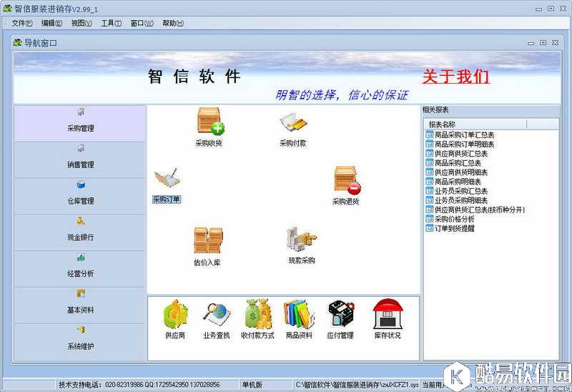Select 基本资料 in the sidebar
This screenshot has height=392, width=572.
80,305
